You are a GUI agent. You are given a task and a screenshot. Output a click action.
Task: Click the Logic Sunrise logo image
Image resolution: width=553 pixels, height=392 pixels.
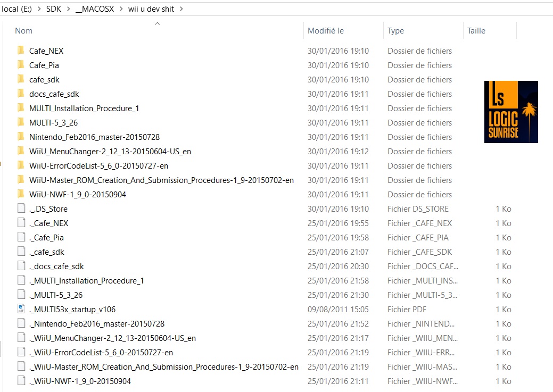click(x=511, y=112)
